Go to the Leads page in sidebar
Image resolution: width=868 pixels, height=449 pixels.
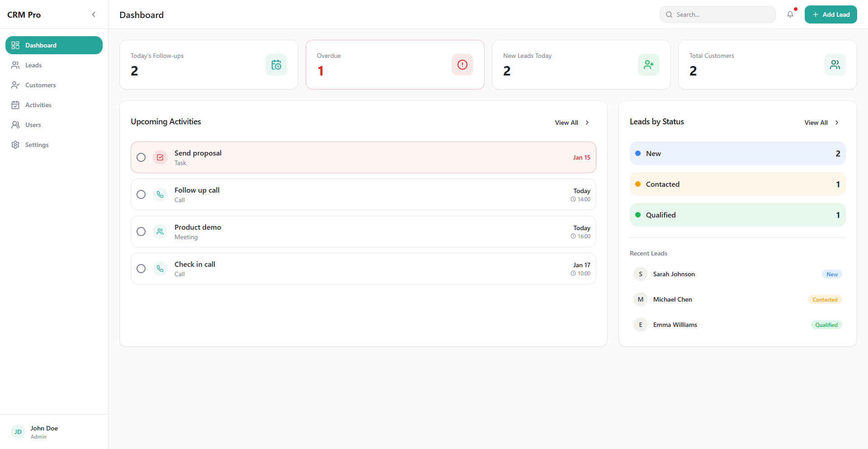pos(33,65)
